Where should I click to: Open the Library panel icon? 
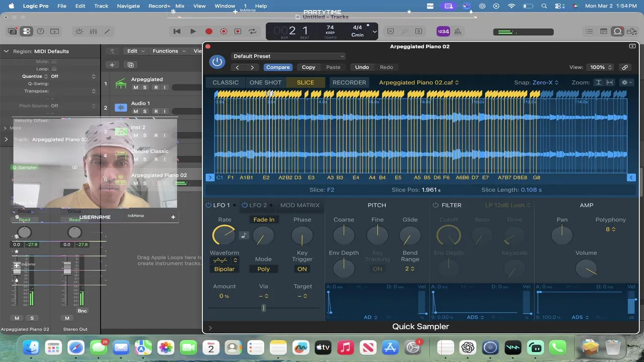[13, 31]
